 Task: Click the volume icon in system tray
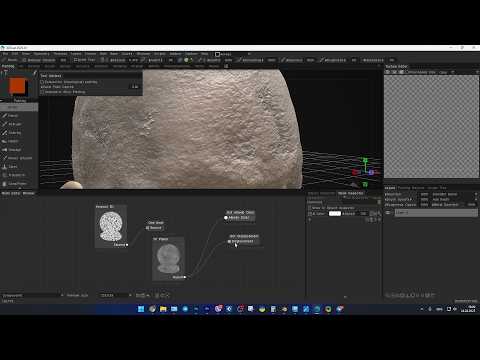(x=455, y=309)
